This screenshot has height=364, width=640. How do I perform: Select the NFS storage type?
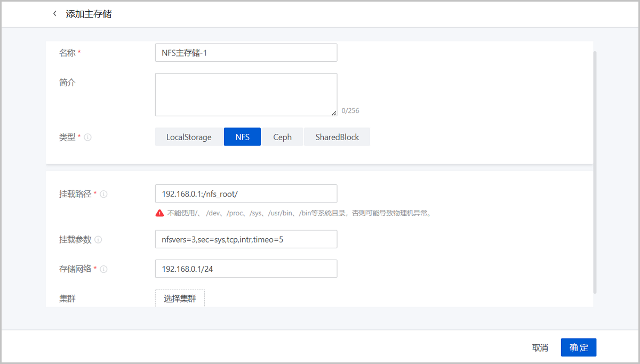coord(242,137)
